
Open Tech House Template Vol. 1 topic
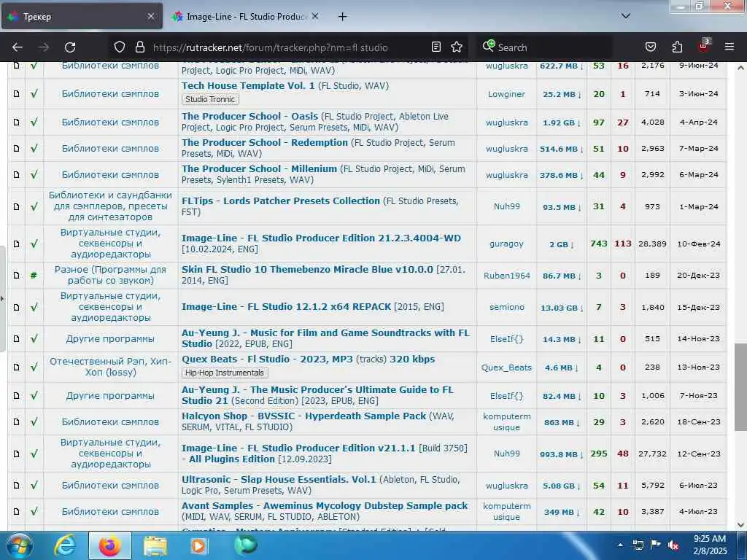click(248, 86)
